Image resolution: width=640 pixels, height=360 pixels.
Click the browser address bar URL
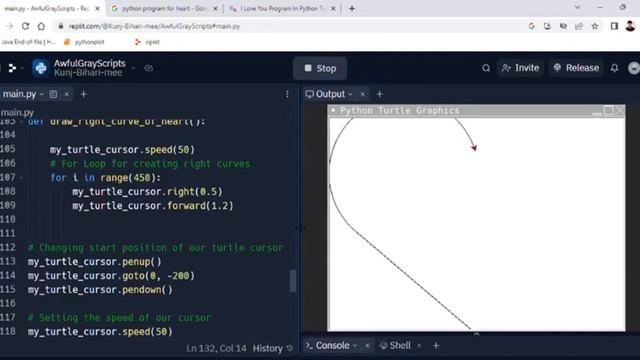point(154,26)
